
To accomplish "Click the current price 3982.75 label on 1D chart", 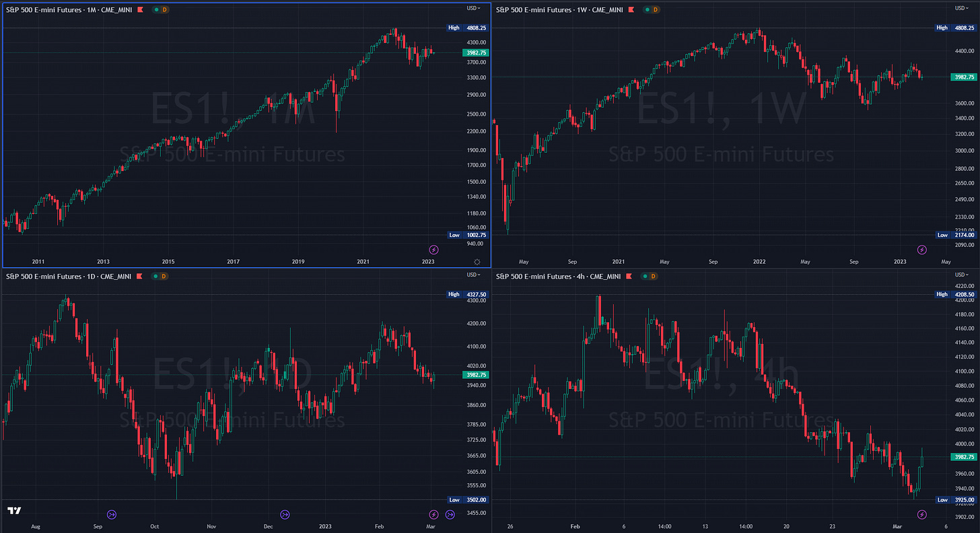I will point(475,375).
